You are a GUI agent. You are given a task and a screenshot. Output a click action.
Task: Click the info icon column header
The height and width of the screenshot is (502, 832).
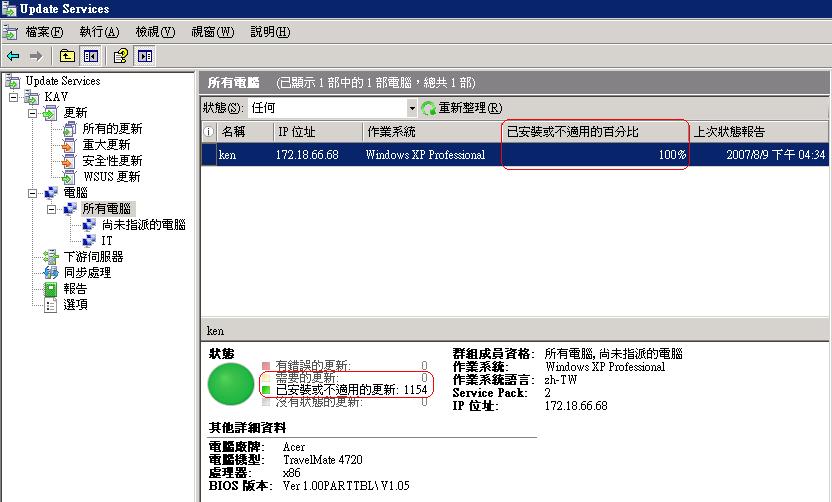coord(209,132)
